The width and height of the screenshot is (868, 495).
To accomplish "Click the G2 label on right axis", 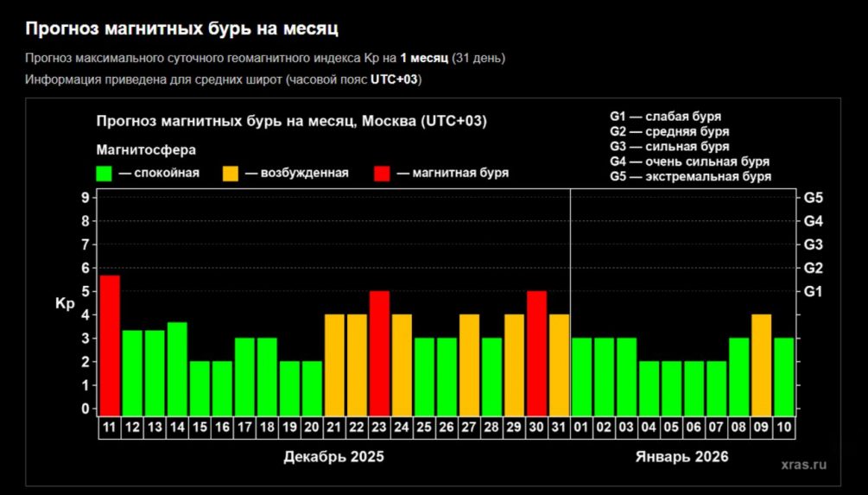I will (x=814, y=268).
